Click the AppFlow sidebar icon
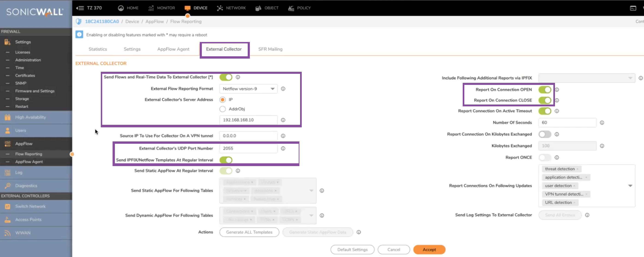Viewport: 644px width, 257px height. point(8,143)
